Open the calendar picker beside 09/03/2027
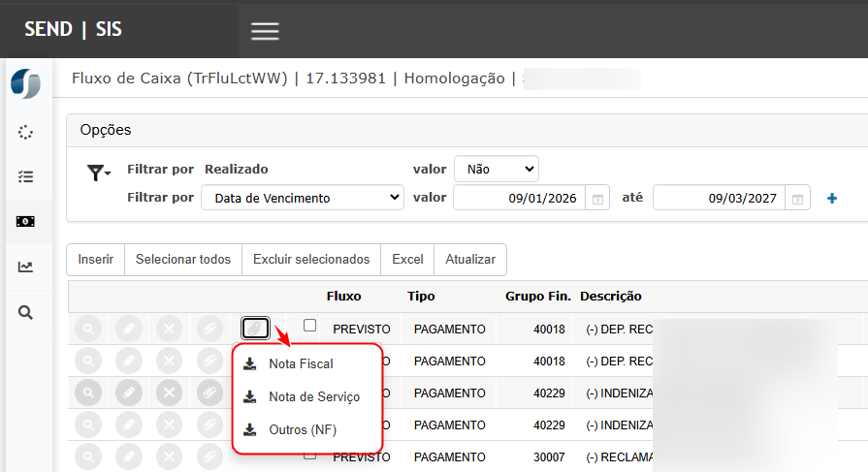The image size is (868, 472). pyautogui.click(x=797, y=199)
